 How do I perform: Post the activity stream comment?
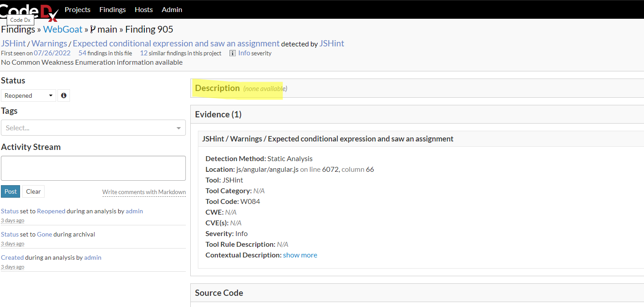(11, 191)
